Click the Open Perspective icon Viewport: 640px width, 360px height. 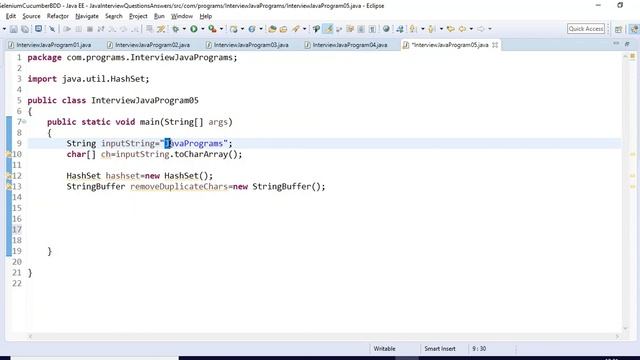[618, 29]
